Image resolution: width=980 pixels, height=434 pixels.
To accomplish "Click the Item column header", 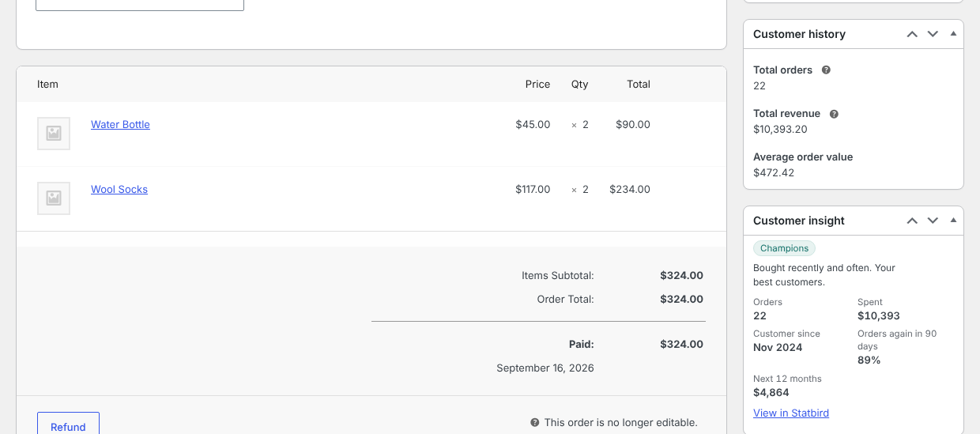I will [47, 85].
